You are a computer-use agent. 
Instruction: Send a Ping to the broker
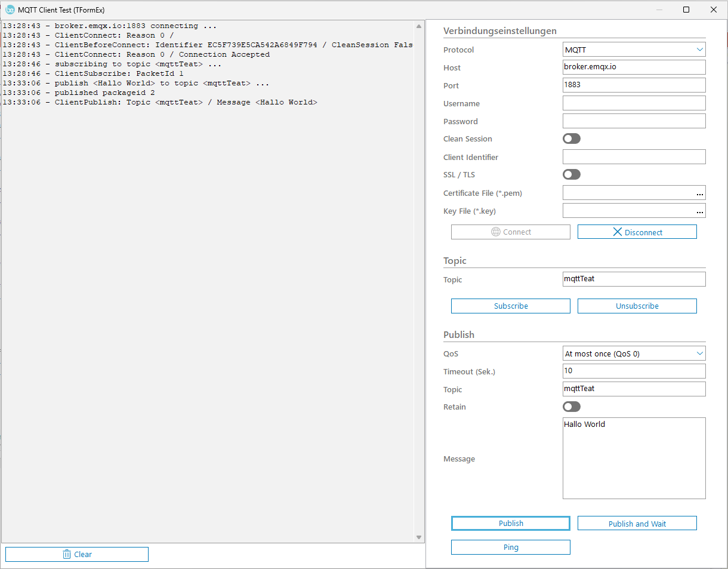pos(510,548)
